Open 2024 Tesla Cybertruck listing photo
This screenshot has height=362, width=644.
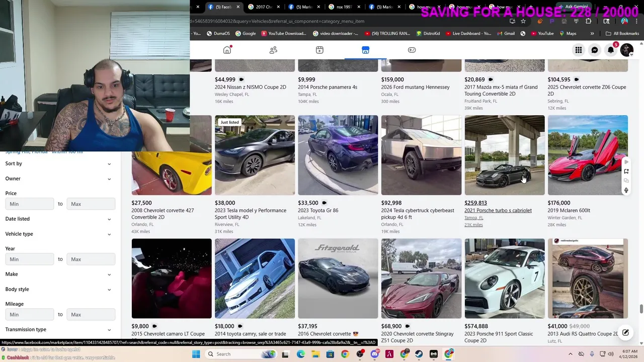[421, 155]
